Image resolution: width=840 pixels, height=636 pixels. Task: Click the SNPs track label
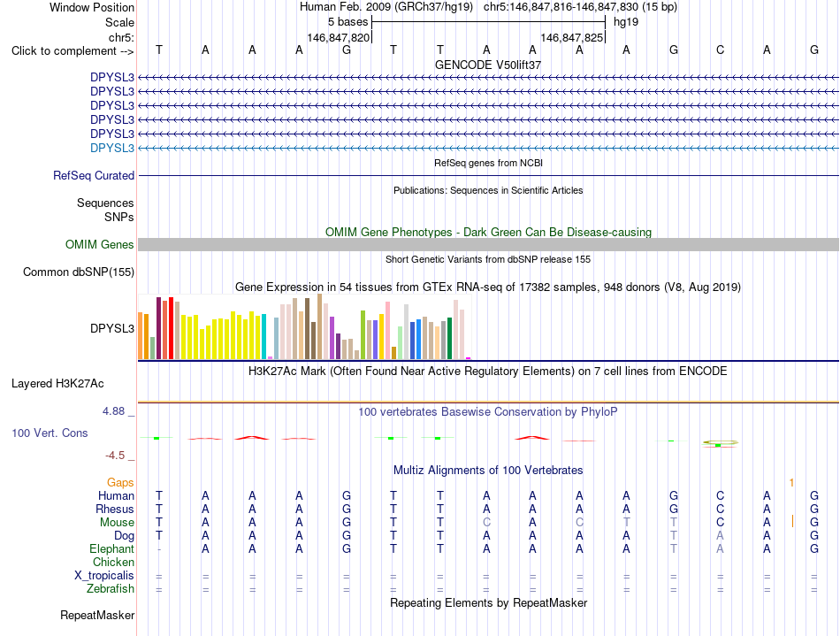click(x=119, y=217)
